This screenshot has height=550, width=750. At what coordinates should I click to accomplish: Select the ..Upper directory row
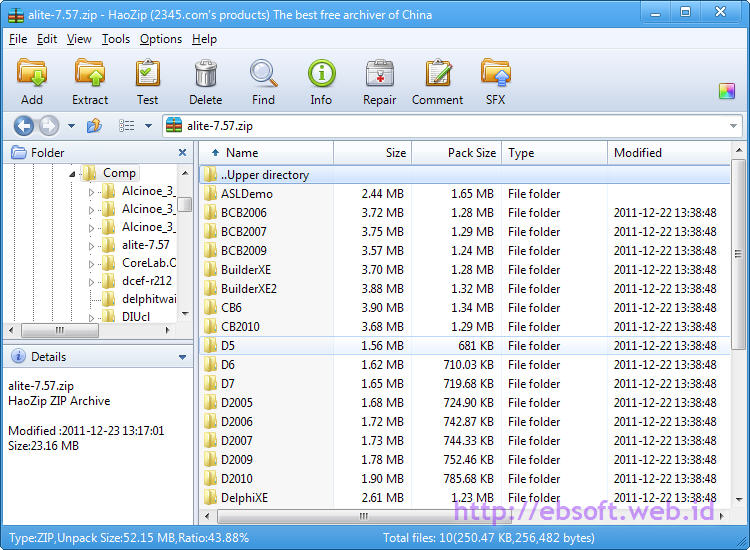click(x=465, y=175)
